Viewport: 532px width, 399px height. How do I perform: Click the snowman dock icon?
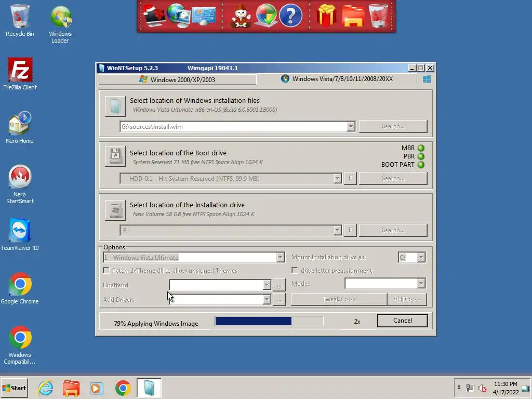tap(241, 16)
